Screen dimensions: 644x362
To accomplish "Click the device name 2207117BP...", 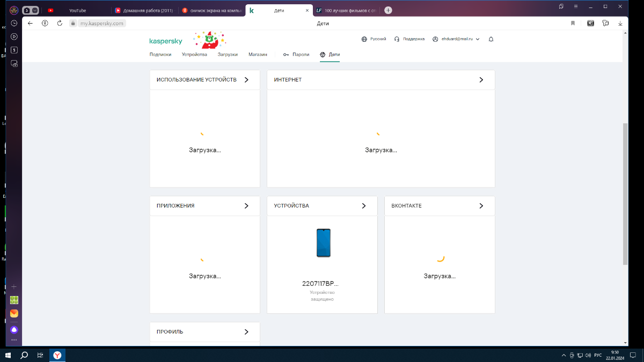I will pyautogui.click(x=320, y=284).
